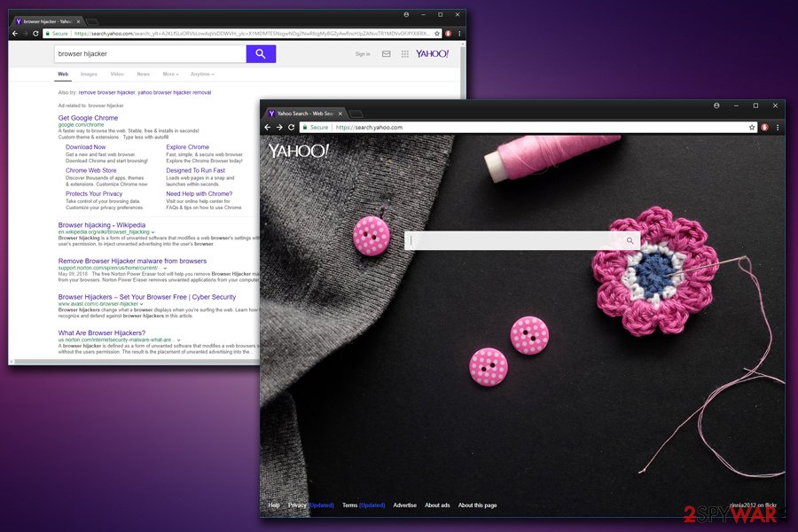The width and height of the screenshot is (798, 532).
Task: Click the magnifier icon in Yahoo homepage search box
Action: (x=630, y=241)
